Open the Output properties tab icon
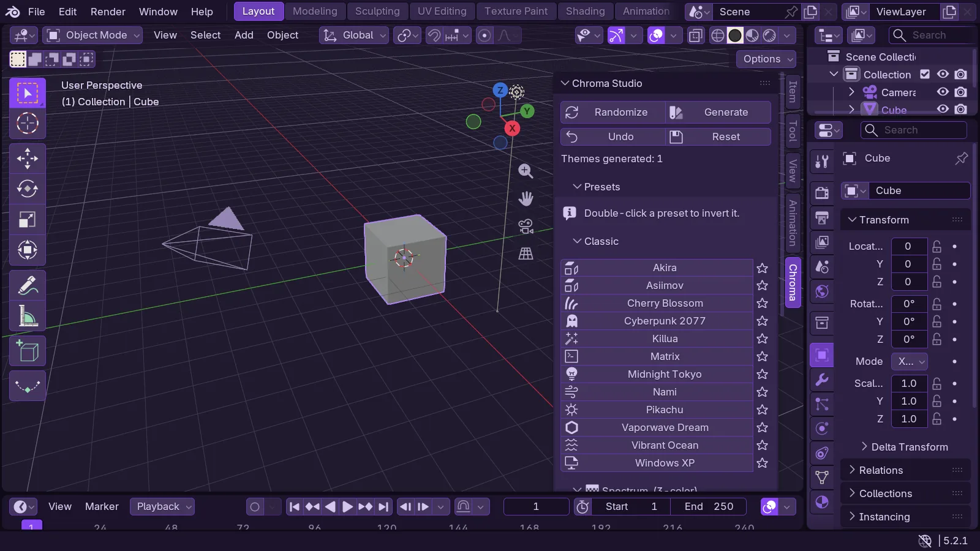The width and height of the screenshot is (980, 551). click(x=822, y=217)
